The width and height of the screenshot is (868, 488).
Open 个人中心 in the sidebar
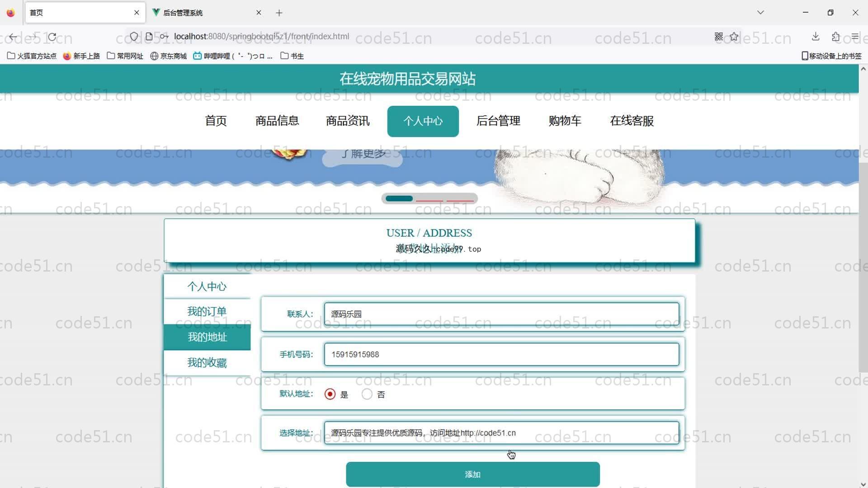click(207, 286)
